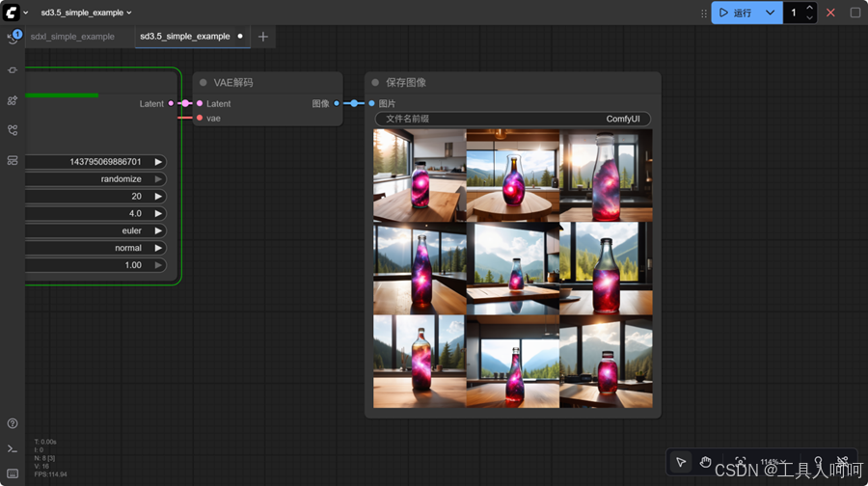The width and height of the screenshot is (868, 486).
Task: Toggle the console terminal panel
Action: [13, 448]
